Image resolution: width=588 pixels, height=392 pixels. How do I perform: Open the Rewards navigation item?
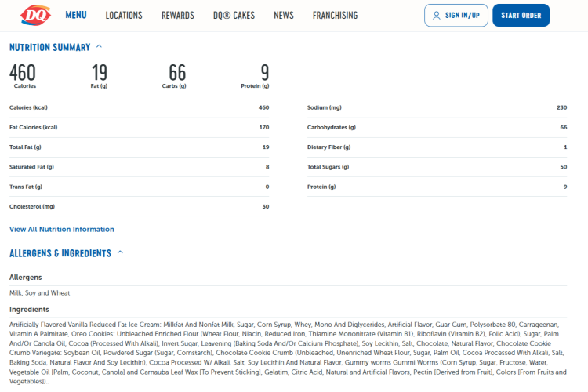tap(178, 16)
